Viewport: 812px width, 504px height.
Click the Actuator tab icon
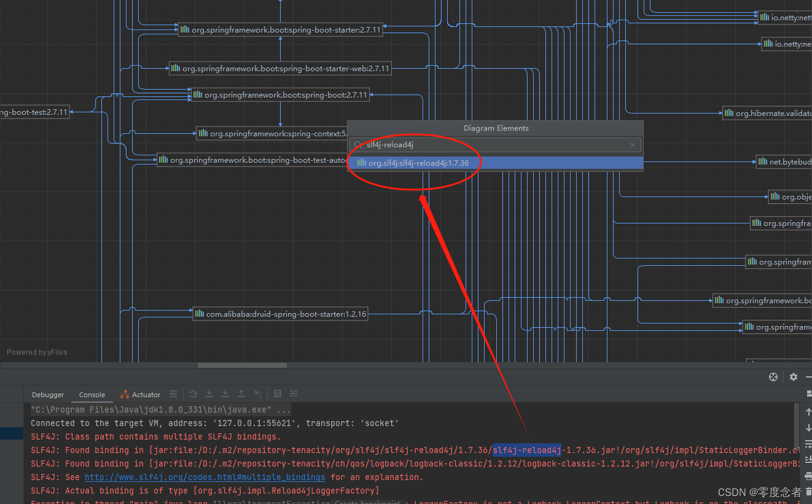click(125, 395)
